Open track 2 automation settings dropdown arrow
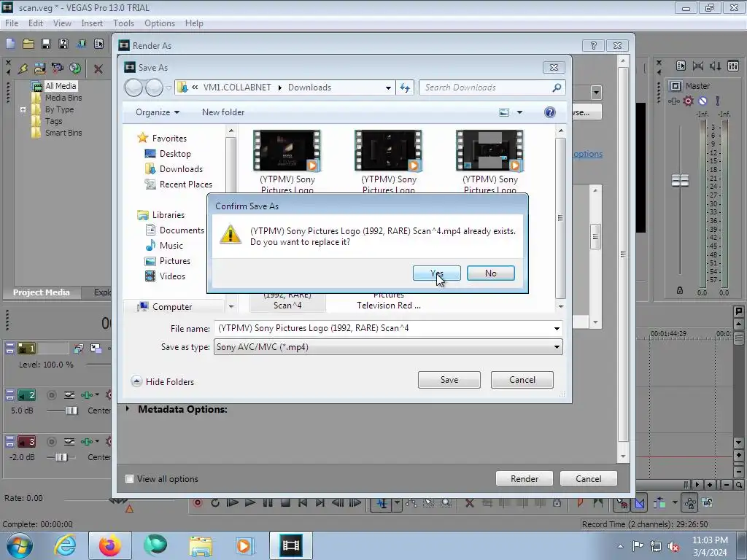 click(x=97, y=394)
